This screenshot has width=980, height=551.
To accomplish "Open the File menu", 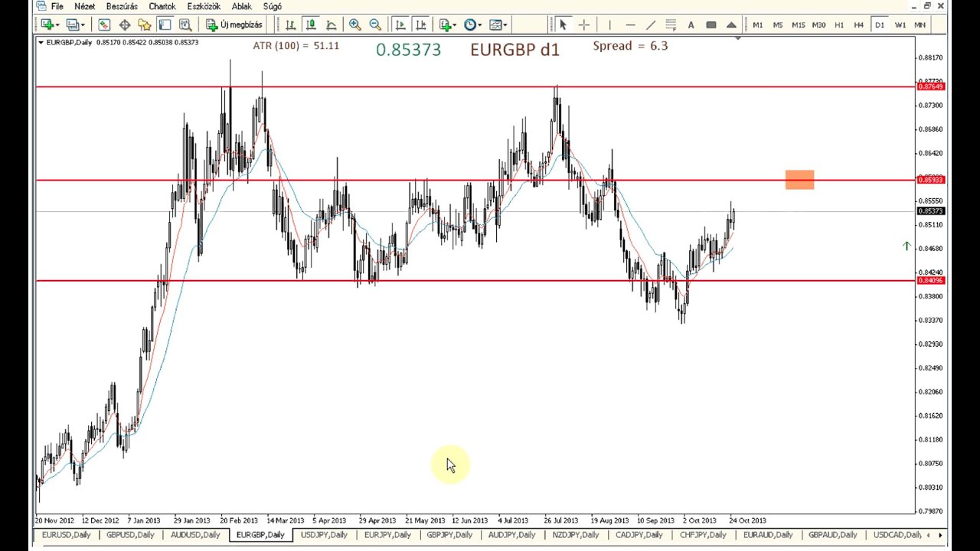I will point(57,6).
